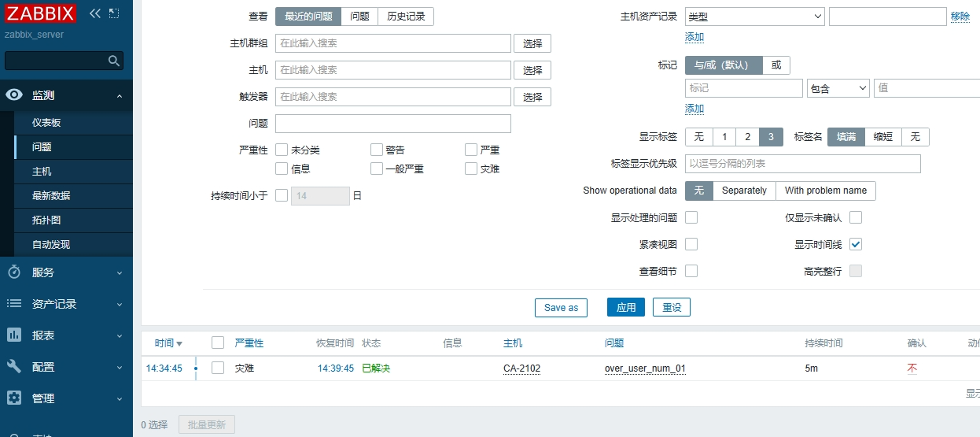The image size is (980, 437).
Task: Open the 包含 tag operator dropdown
Action: tap(838, 88)
